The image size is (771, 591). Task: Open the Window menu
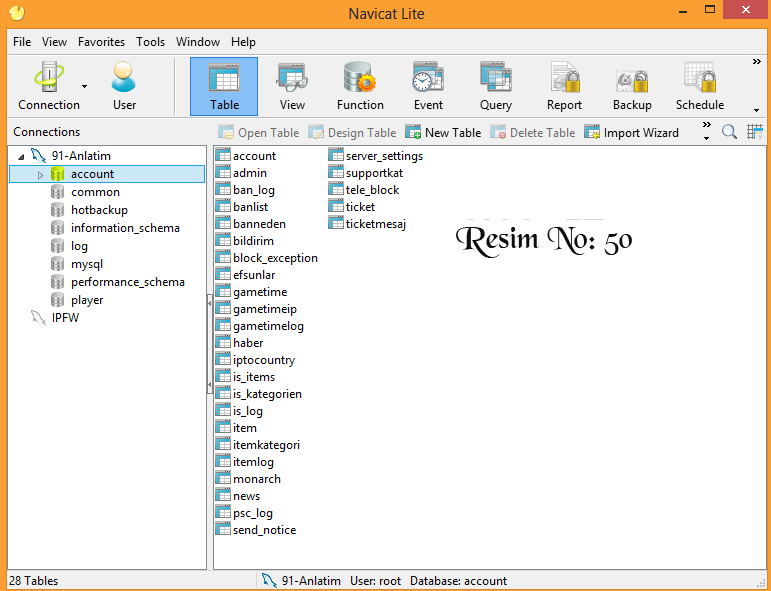pyautogui.click(x=198, y=42)
